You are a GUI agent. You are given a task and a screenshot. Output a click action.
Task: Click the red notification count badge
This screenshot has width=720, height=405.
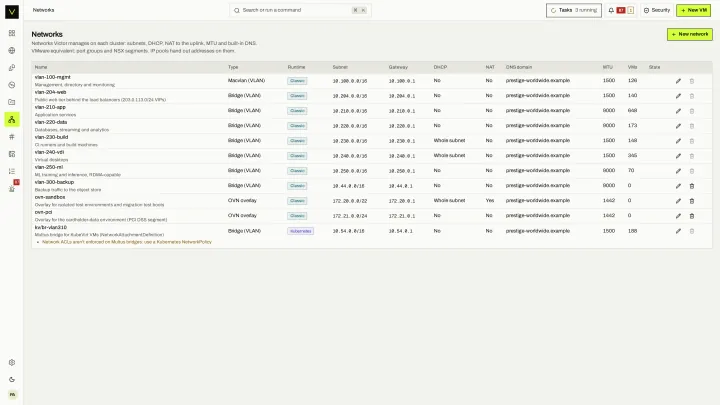(x=621, y=10)
